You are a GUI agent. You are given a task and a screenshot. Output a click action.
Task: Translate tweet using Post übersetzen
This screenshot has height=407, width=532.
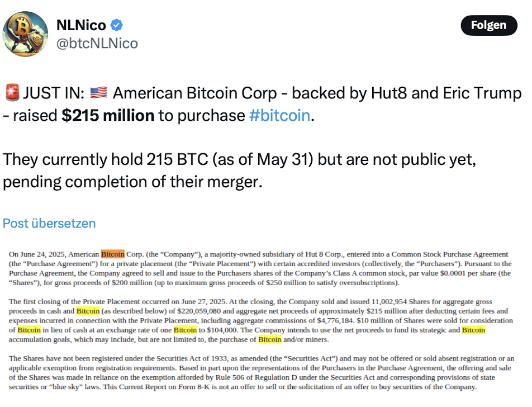pos(49,224)
